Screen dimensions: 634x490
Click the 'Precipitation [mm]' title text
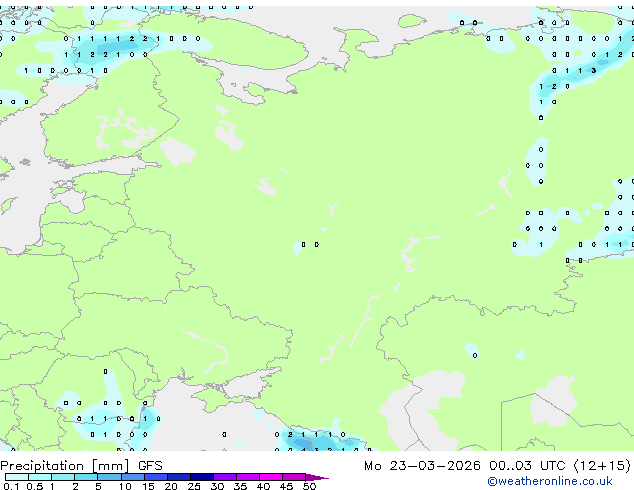click(65, 466)
